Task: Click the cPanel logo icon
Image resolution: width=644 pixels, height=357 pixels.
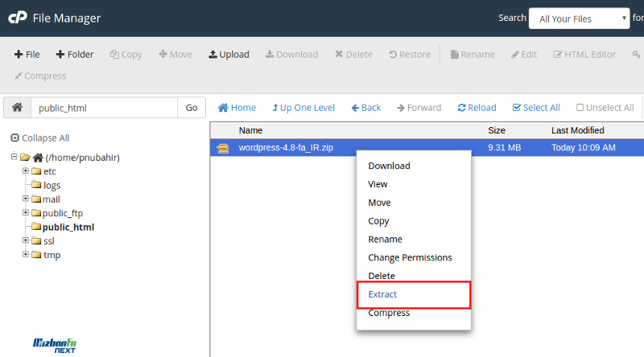Action: tap(17, 18)
